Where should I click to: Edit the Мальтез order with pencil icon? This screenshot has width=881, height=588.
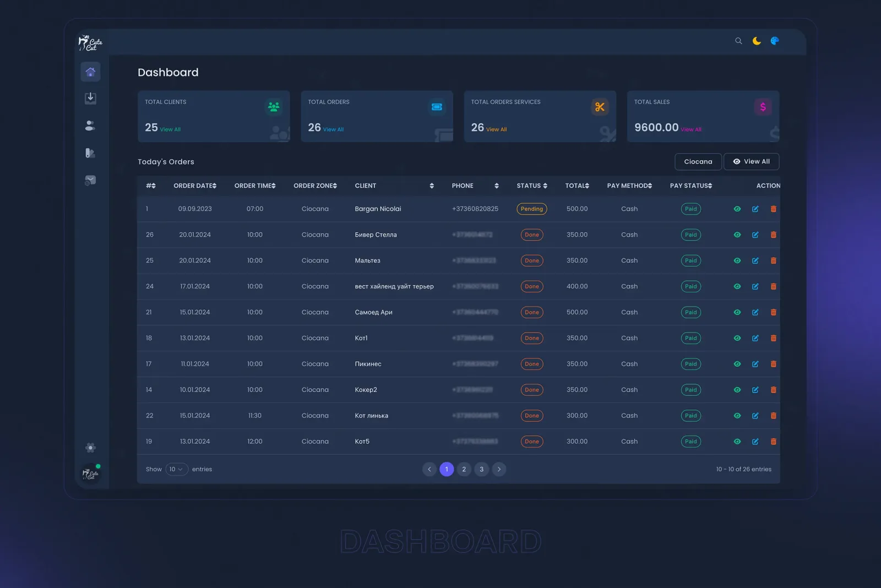point(755,261)
